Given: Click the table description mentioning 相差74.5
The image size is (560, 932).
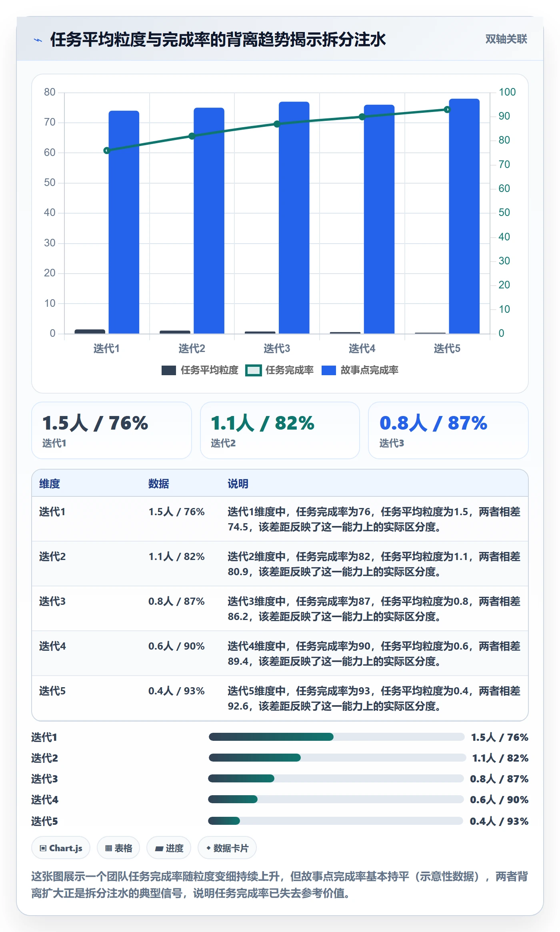Looking at the screenshot, I should click(x=374, y=519).
